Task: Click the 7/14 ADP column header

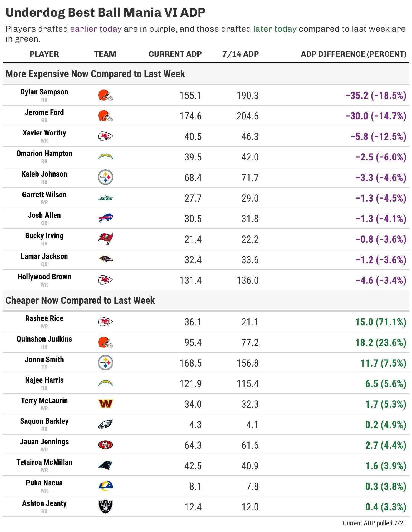Action: pos(240,54)
